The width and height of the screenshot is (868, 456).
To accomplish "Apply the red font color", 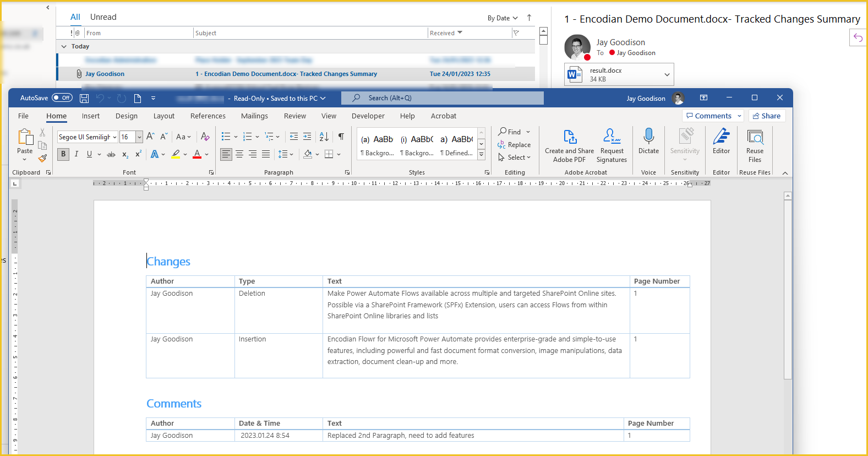I will (x=197, y=154).
